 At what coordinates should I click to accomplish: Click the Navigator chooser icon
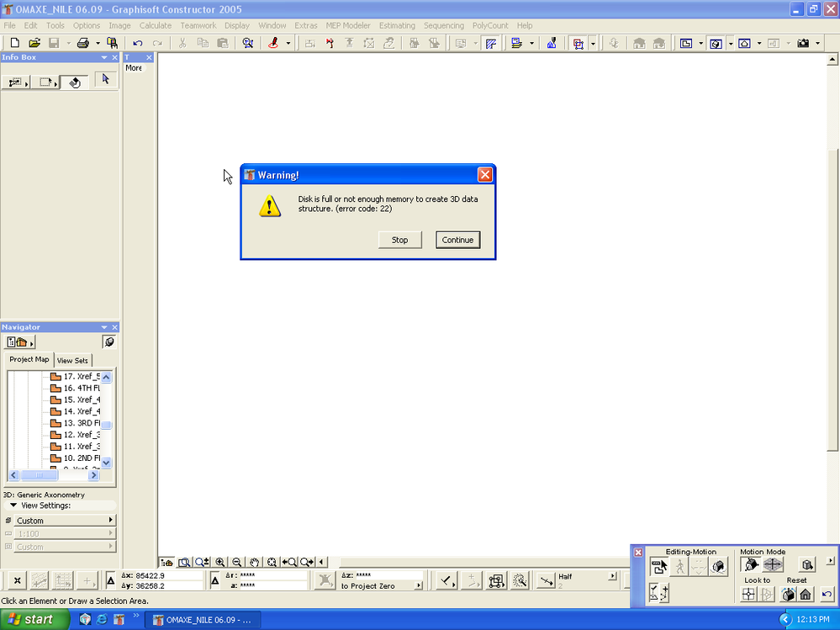click(x=20, y=341)
